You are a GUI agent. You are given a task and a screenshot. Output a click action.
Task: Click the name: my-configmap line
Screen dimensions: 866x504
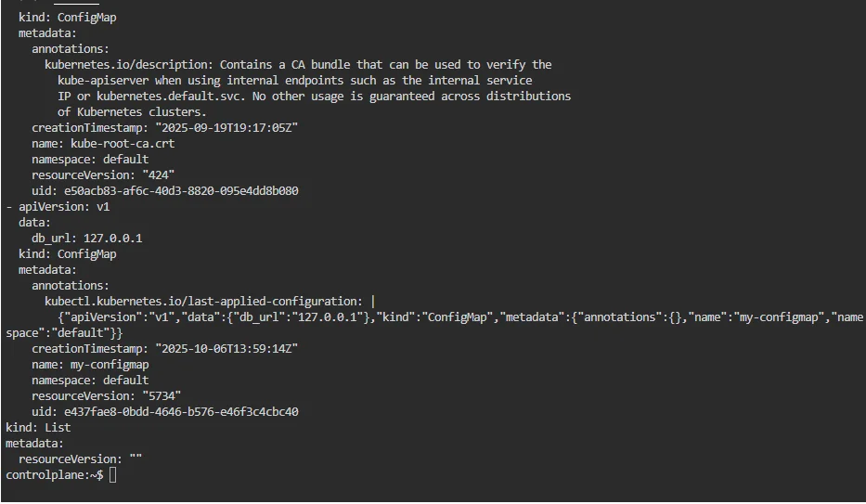coord(90,364)
